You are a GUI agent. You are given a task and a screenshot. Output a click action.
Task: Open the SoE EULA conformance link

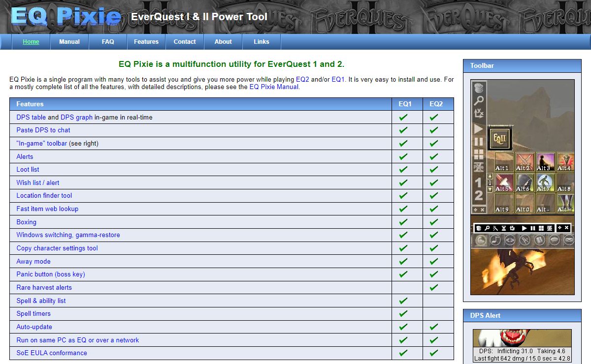click(x=52, y=353)
